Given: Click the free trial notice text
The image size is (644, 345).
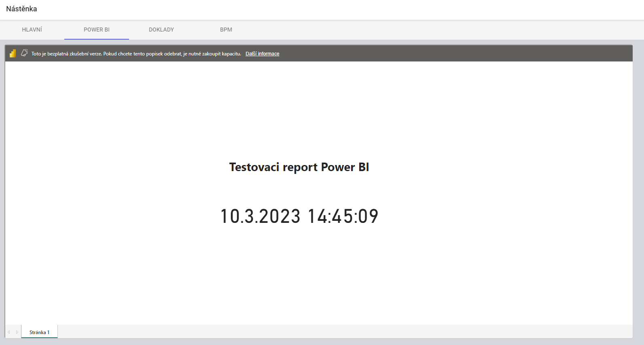Looking at the screenshot, I should [x=136, y=54].
